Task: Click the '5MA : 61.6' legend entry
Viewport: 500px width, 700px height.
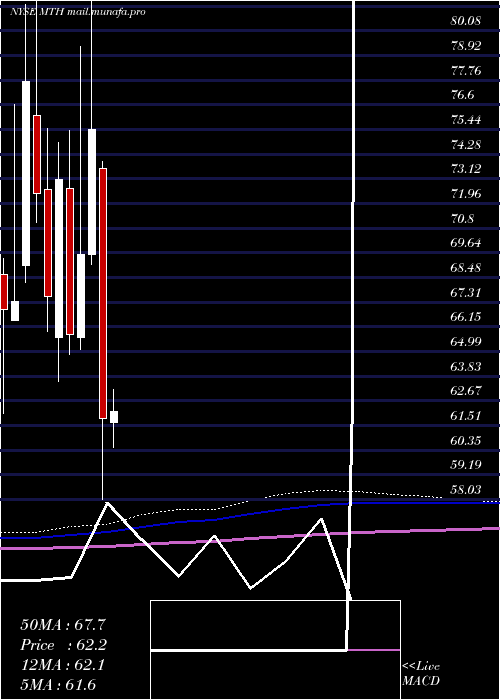Action: click(x=58, y=685)
